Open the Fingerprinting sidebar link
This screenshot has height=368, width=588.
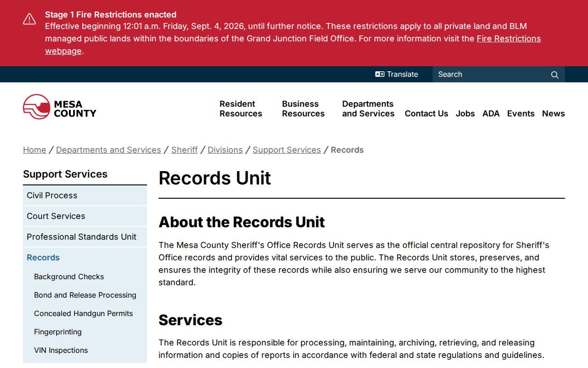click(x=58, y=332)
